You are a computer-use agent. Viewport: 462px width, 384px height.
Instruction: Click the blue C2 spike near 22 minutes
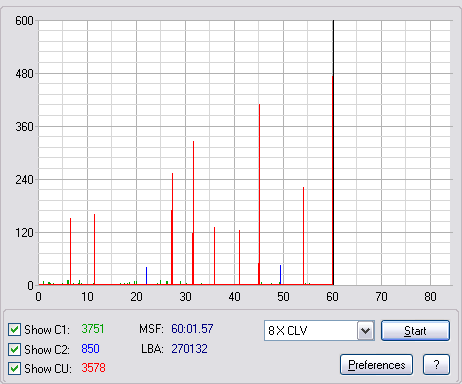[146, 276]
